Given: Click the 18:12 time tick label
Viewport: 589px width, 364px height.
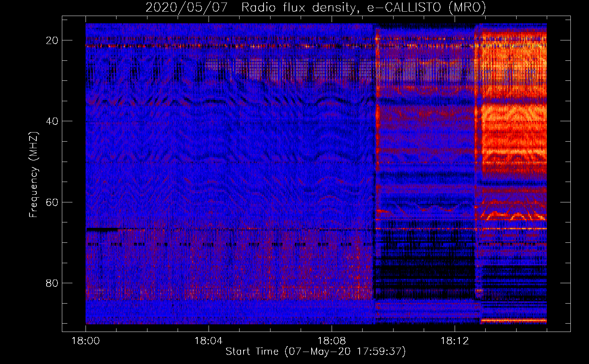Looking at the screenshot, I should pos(455,341).
